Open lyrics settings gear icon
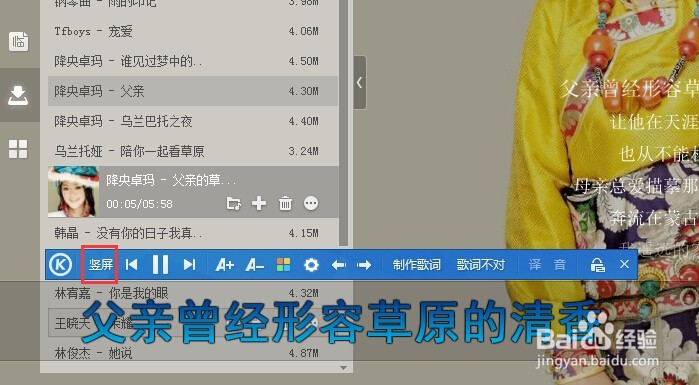Image resolution: width=699 pixels, height=385 pixels. pyautogui.click(x=311, y=265)
